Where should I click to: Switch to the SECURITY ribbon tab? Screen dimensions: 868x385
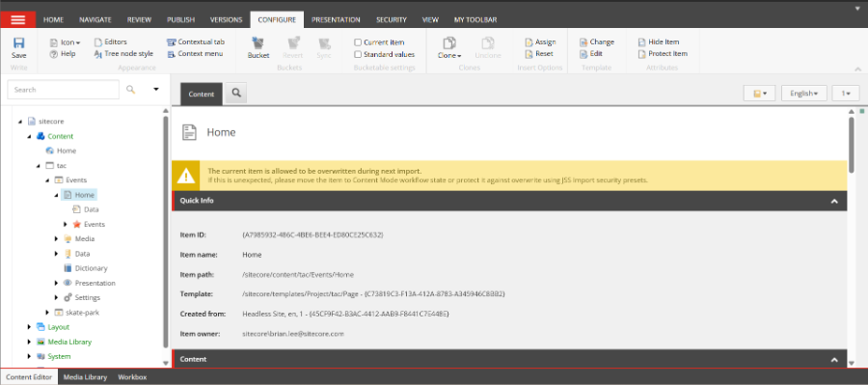pos(392,19)
